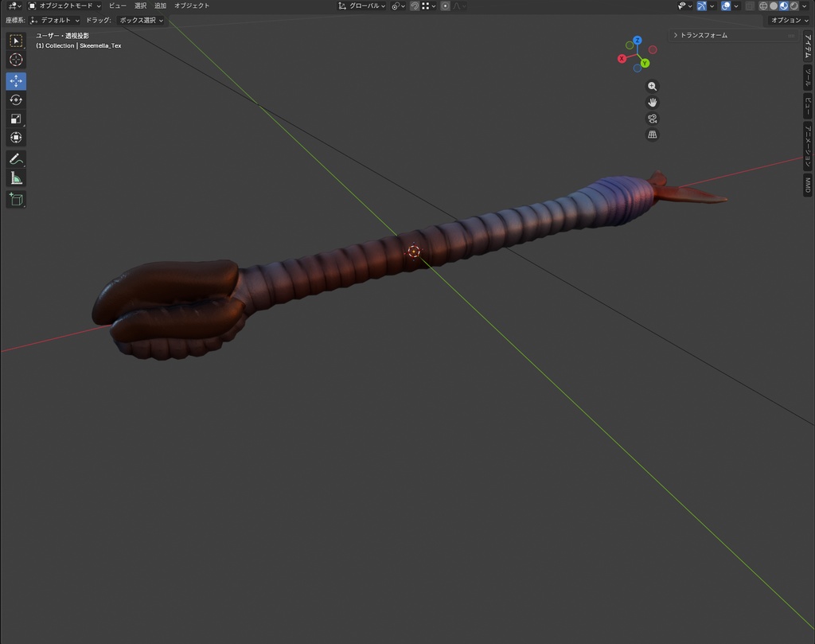Open the overlays settings dropdown arrow
Viewport: 815px width, 644px height.
tap(736, 6)
